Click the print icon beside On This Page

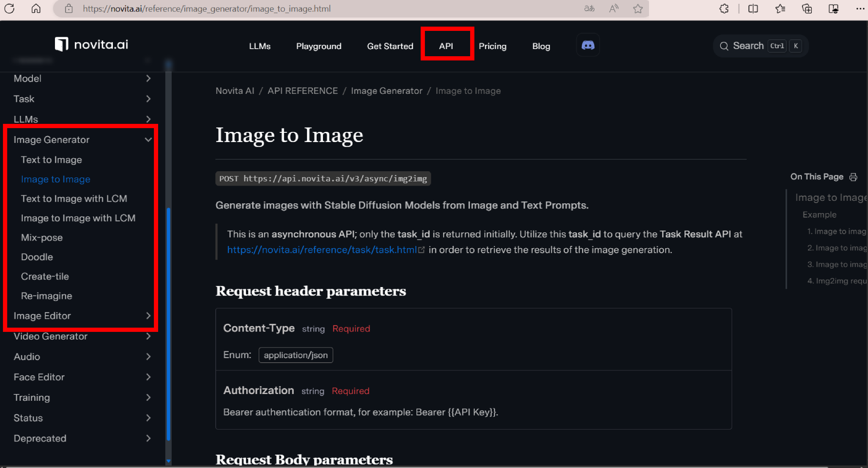click(x=853, y=177)
